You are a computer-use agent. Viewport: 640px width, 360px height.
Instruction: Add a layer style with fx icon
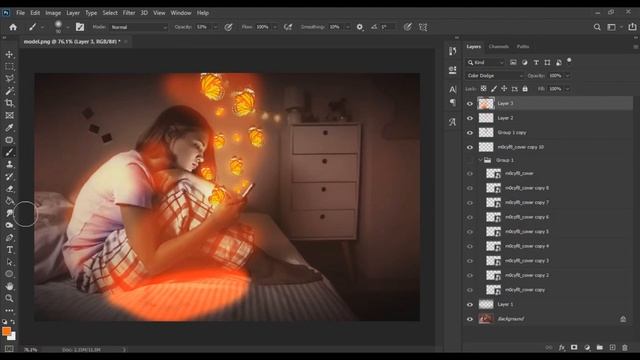pyautogui.click(x=562, y=347)
